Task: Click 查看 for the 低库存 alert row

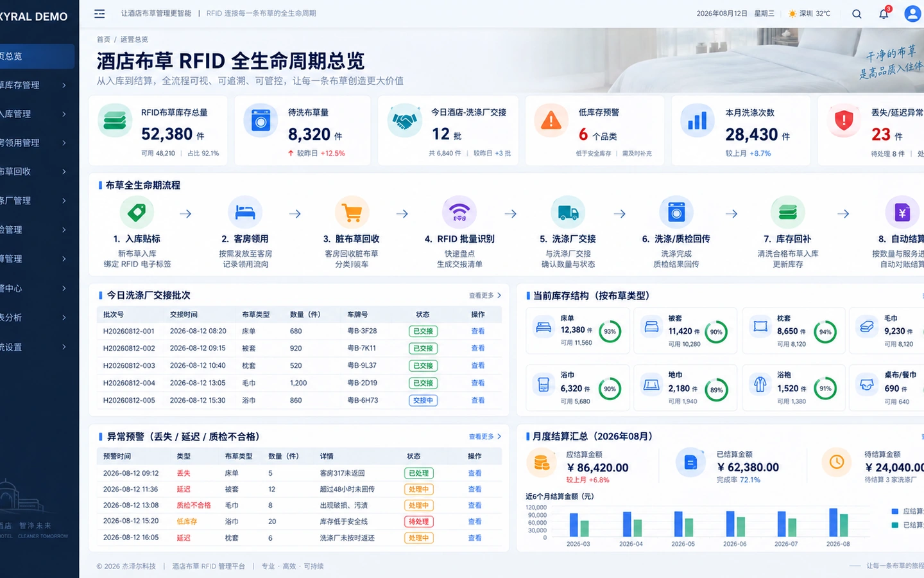Action: coord(475,521)
